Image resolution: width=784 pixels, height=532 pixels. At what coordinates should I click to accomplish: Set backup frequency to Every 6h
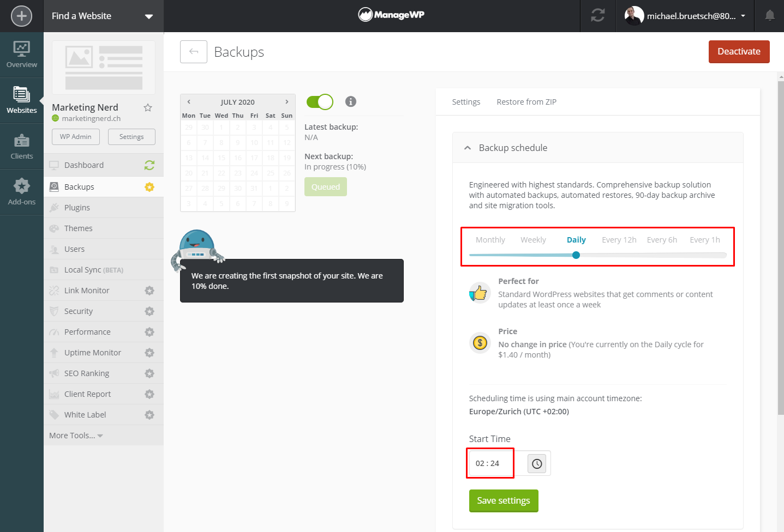pos(662,240)
